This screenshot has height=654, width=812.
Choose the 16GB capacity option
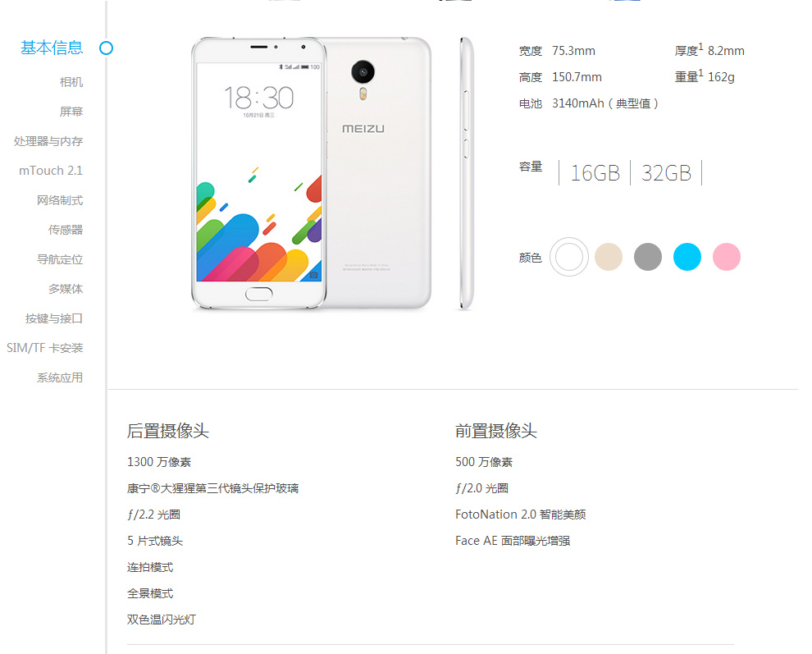tap(595, 173)
